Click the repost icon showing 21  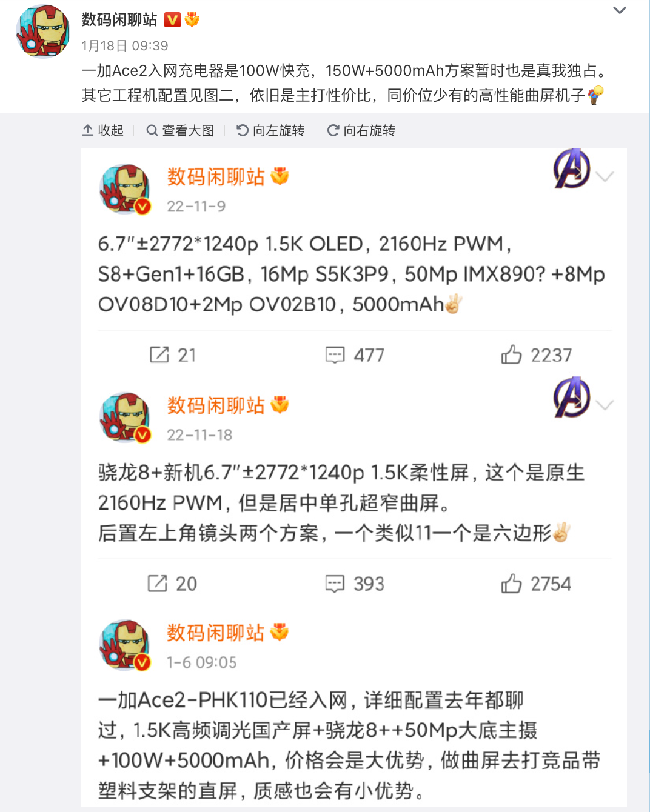(159, 354)
